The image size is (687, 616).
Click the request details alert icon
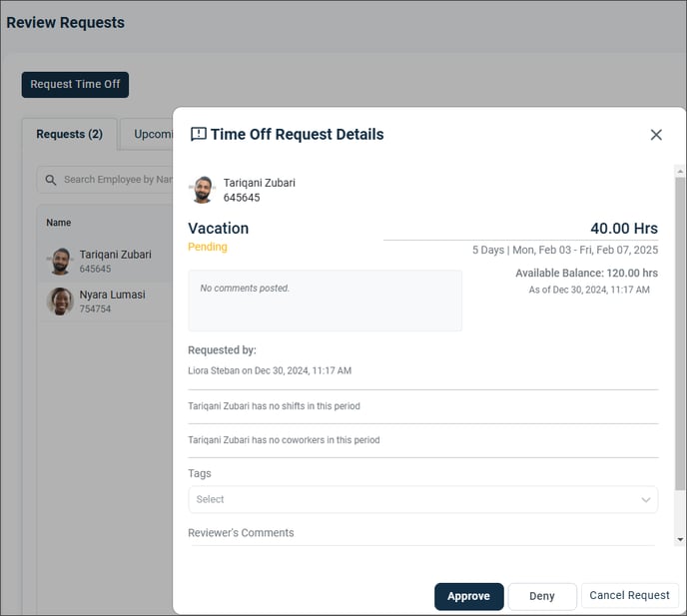[x=199, y=134]
